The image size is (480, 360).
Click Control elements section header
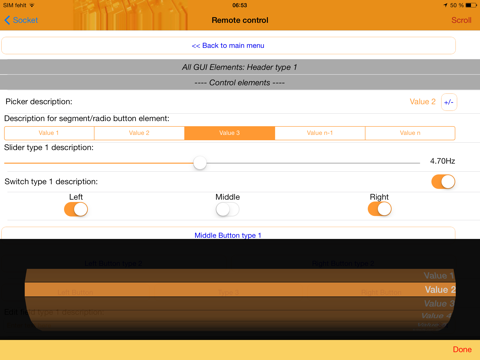tap(240, 83)
